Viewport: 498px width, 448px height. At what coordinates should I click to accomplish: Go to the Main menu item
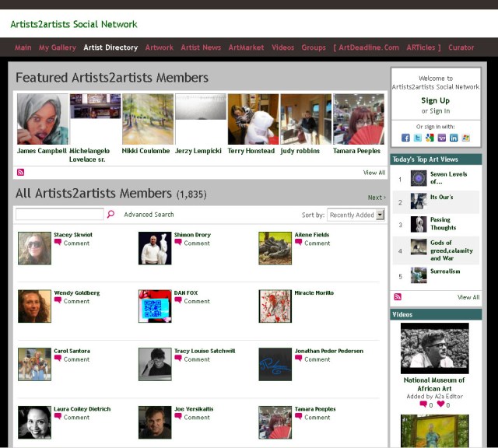[x=23, y=47]
